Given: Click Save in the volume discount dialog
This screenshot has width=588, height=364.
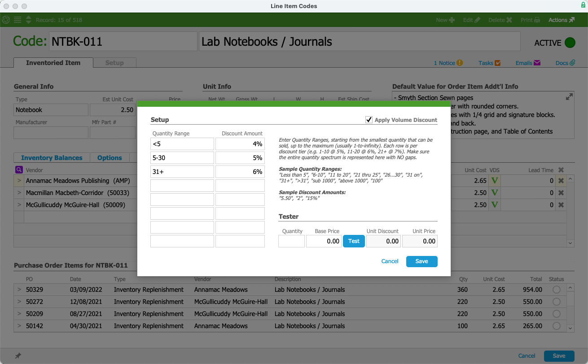Looking at the screenshot, I should click(422, 261).
